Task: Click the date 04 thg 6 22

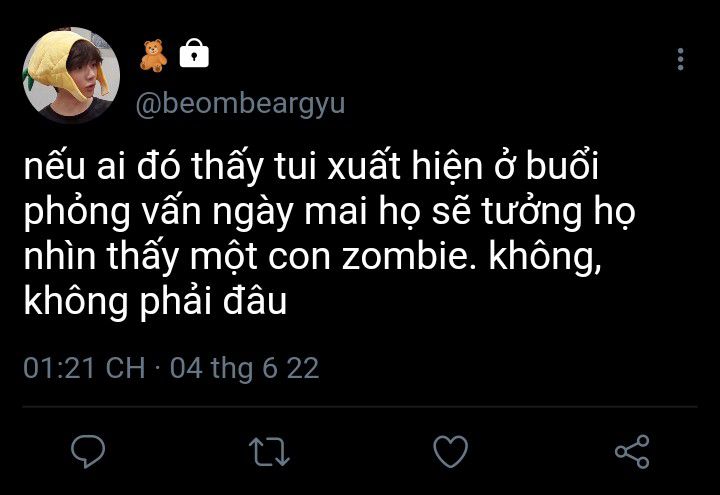Action: (244, 369)
